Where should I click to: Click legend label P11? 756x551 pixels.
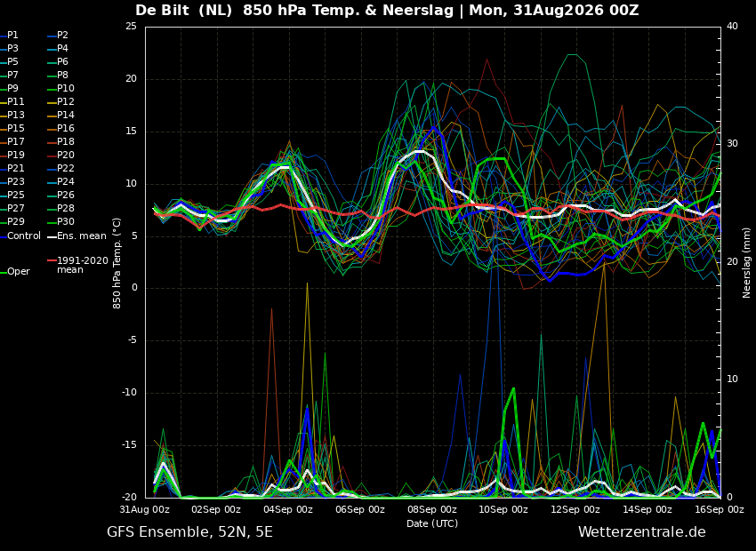[15, 101]
